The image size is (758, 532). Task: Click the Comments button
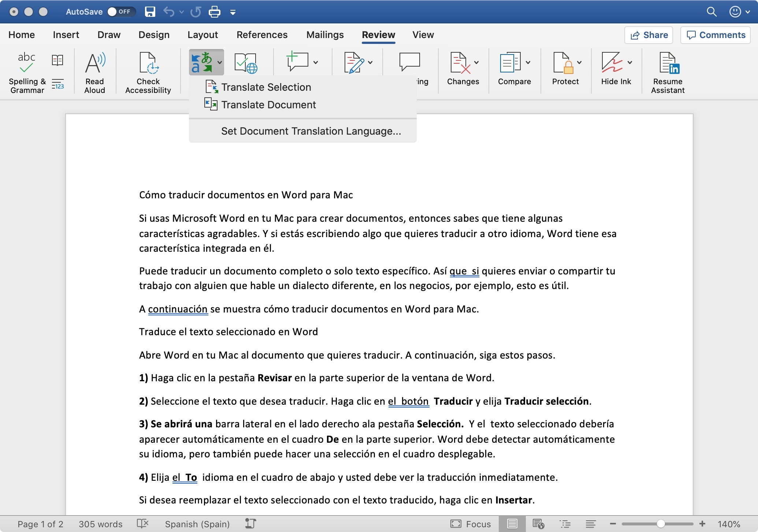pos(716,35)
